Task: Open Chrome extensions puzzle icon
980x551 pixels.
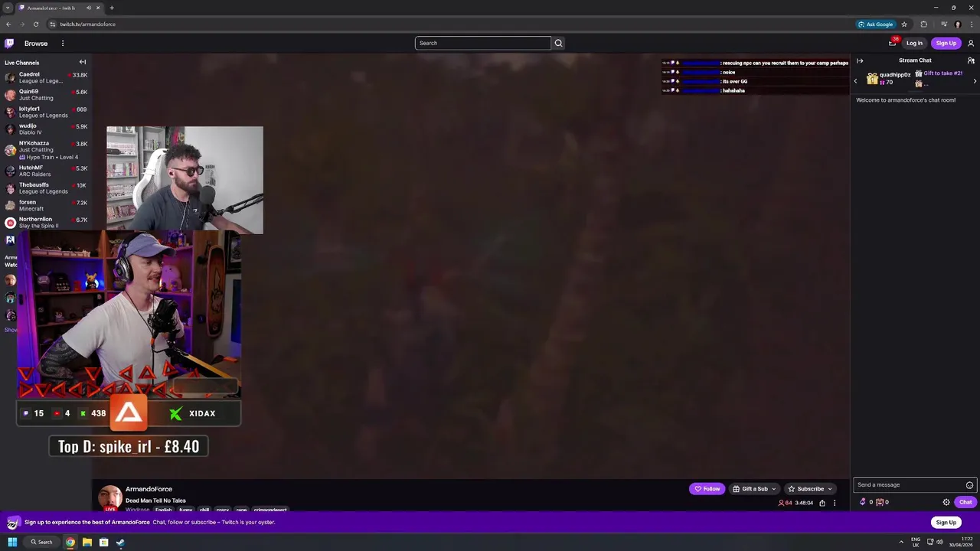Action: click(923, 24)
